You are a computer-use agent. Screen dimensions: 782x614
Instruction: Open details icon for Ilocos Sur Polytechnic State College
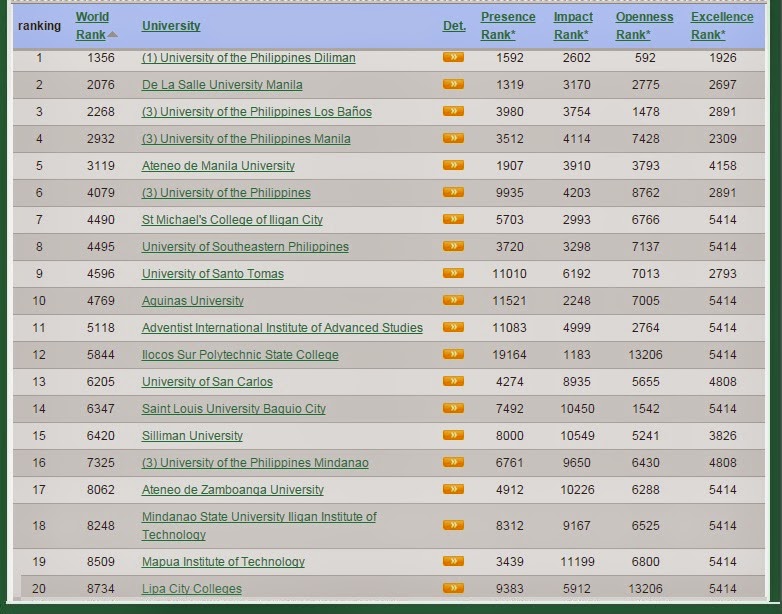pos(453,354)
